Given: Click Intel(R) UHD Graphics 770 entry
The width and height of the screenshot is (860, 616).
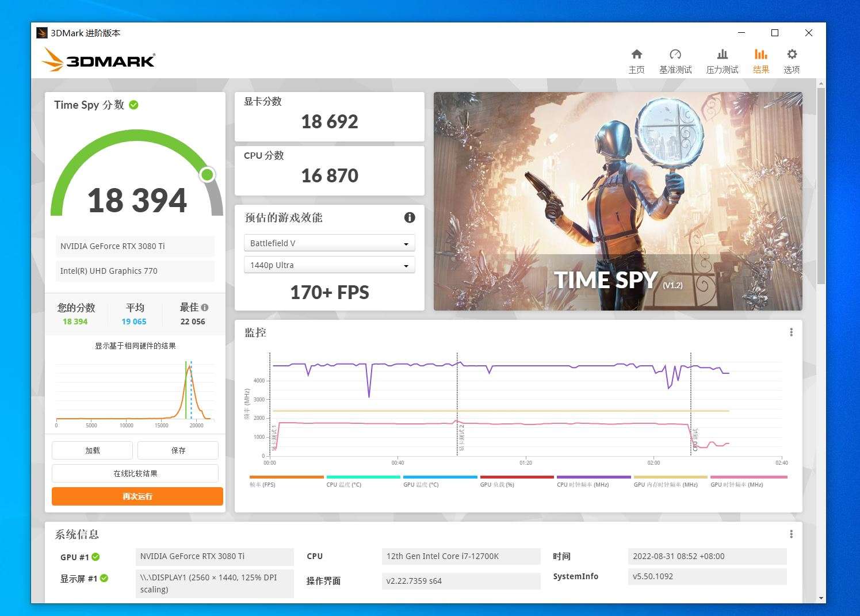Looking at the screenshot, I should coord(135,271).
